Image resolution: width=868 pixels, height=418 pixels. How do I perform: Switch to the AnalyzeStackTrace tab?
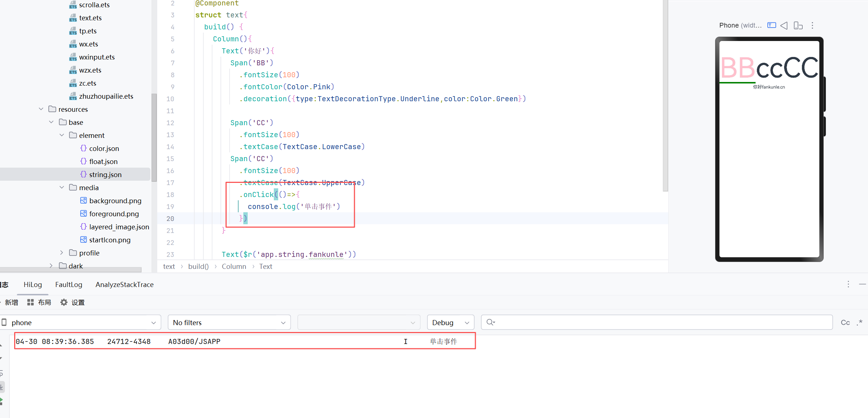point(124,284)
